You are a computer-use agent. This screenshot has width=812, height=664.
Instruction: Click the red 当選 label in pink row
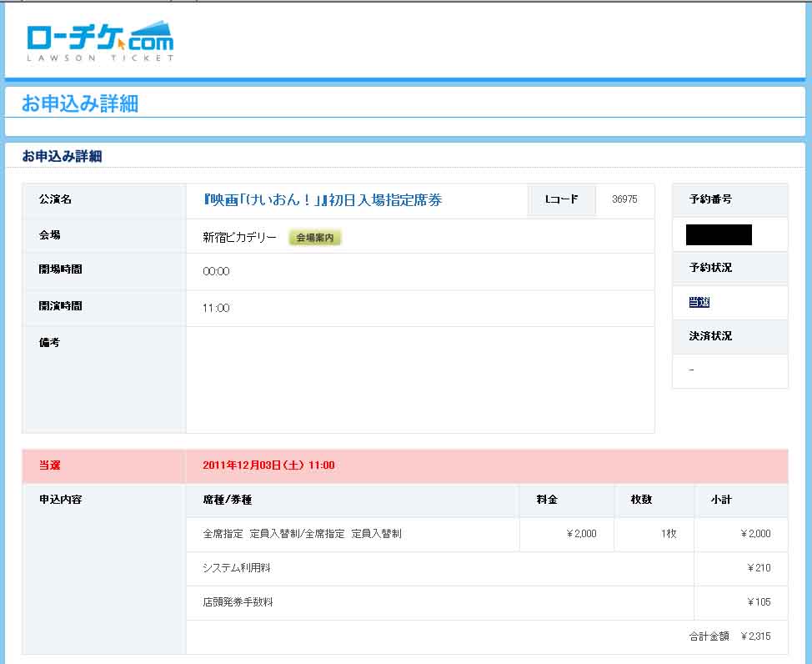tap(49, 465)
